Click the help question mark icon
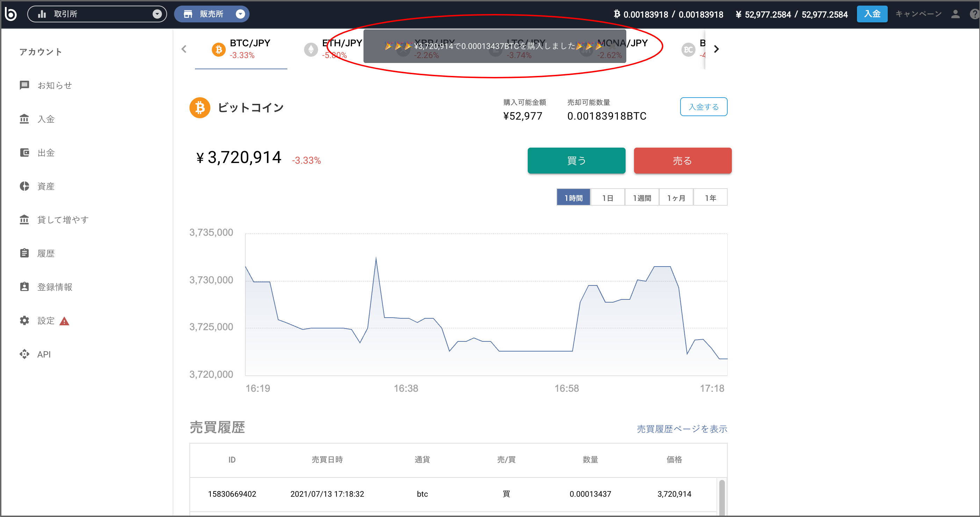Viewport: 980px width, 517px height. click(975, 14)
